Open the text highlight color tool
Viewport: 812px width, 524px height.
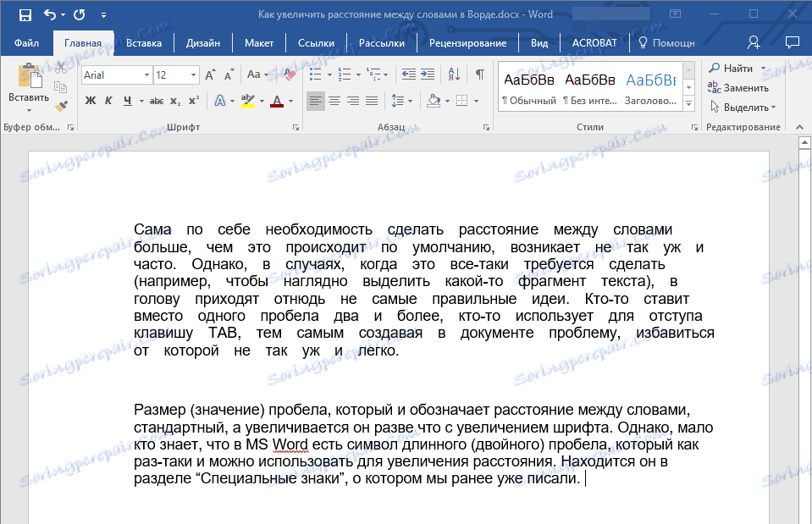(248, 100)
